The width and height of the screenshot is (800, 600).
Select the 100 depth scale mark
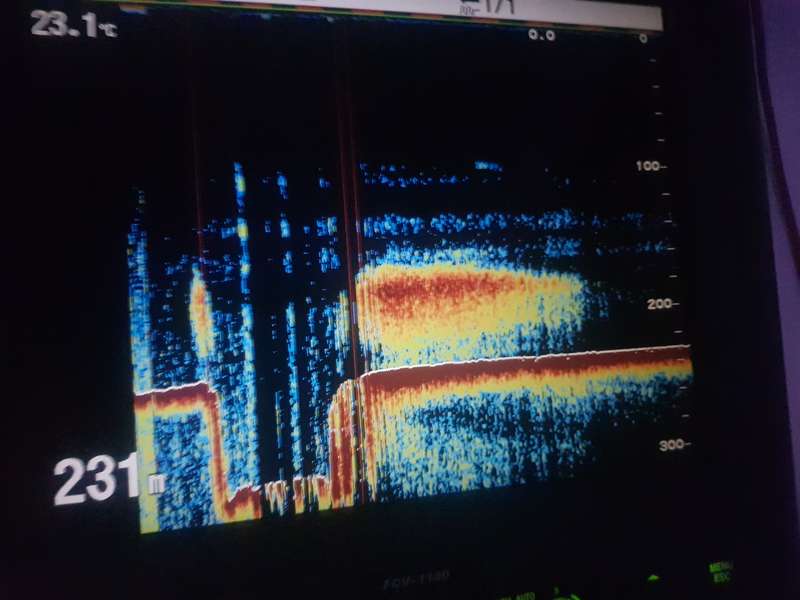coord(651,166)
